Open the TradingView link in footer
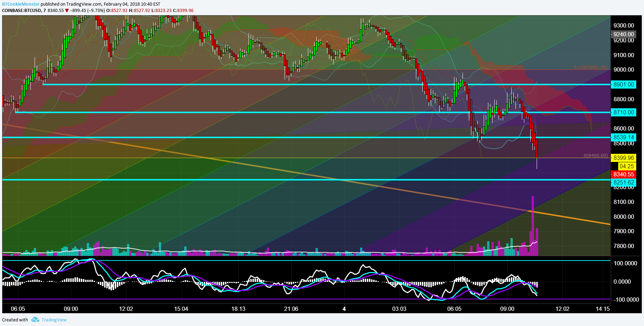The image size is (644, 326). pyautogui.click(x=54, y=320)
